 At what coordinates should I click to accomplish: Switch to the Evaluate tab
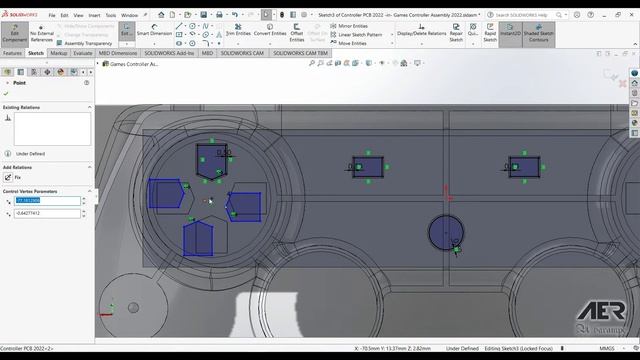click(82, 53)
